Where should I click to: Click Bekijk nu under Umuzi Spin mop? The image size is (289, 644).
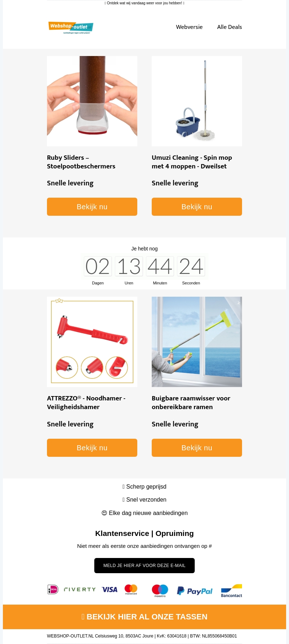click(197, 207)
